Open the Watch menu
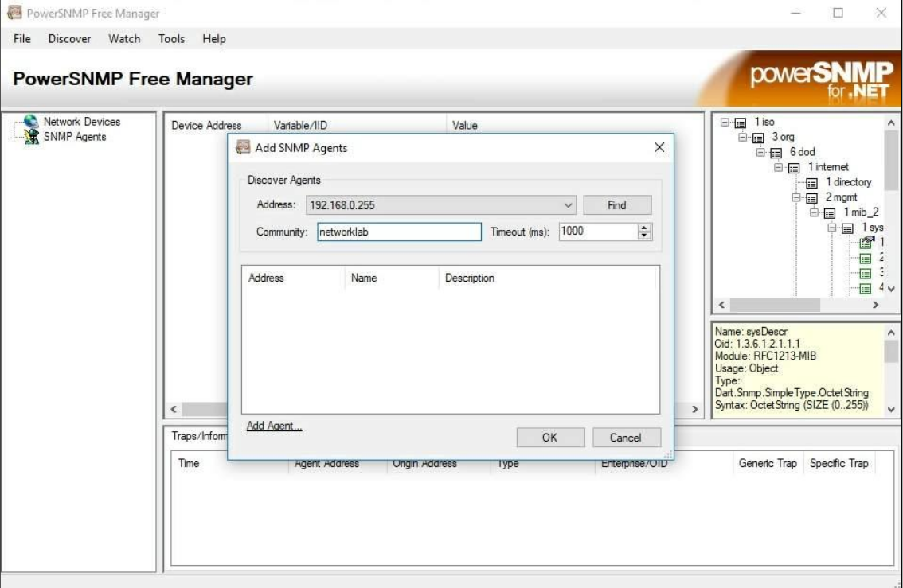 tap(124, 38)
